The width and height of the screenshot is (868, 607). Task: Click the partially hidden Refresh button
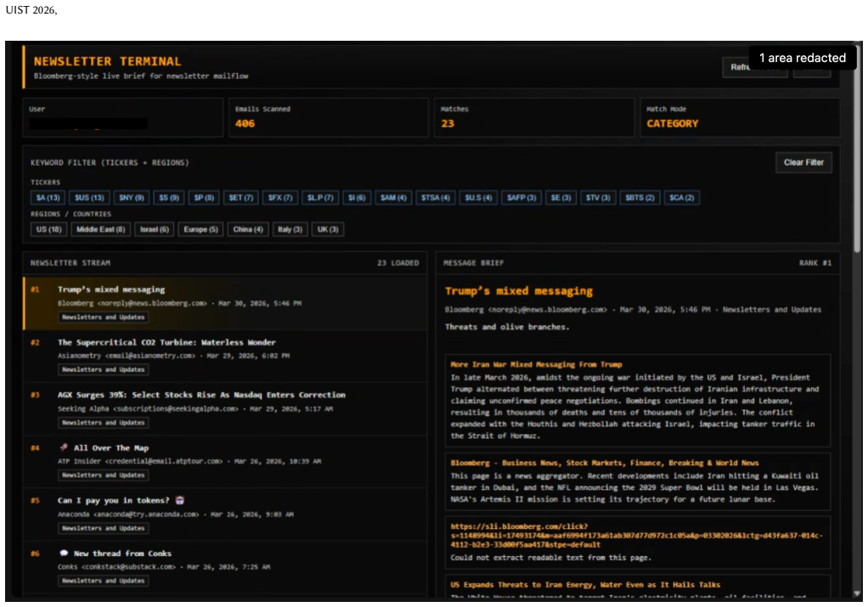(x=754, y=67)
